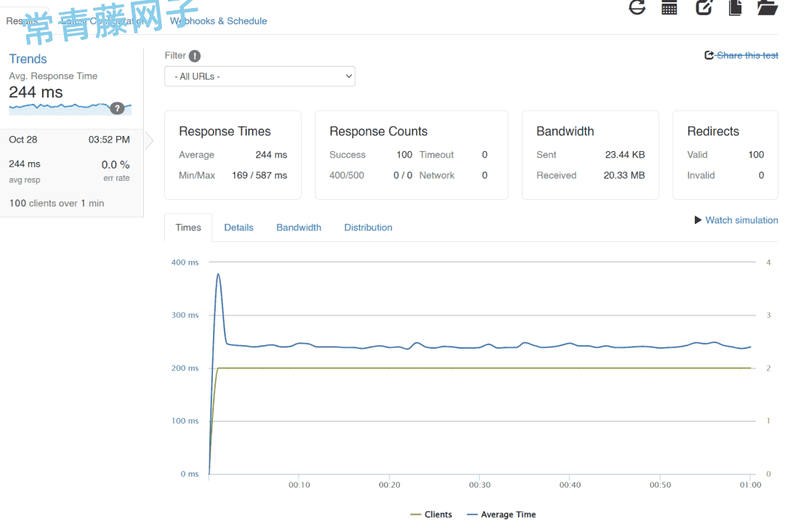Select the Times tab

pyautogui.click(x=188, y=227)
